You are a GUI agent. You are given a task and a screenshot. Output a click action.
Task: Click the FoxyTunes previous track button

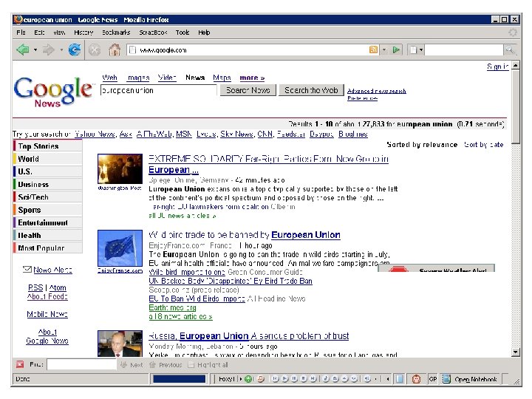point(275,379)
